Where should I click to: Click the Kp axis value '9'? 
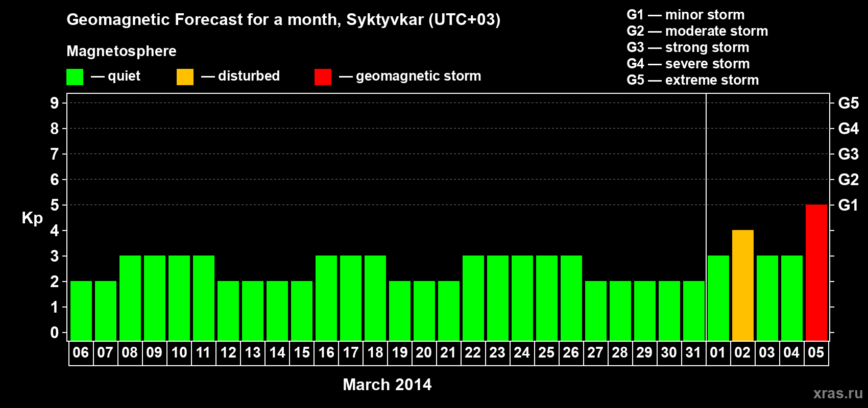(x=55, y=103)
